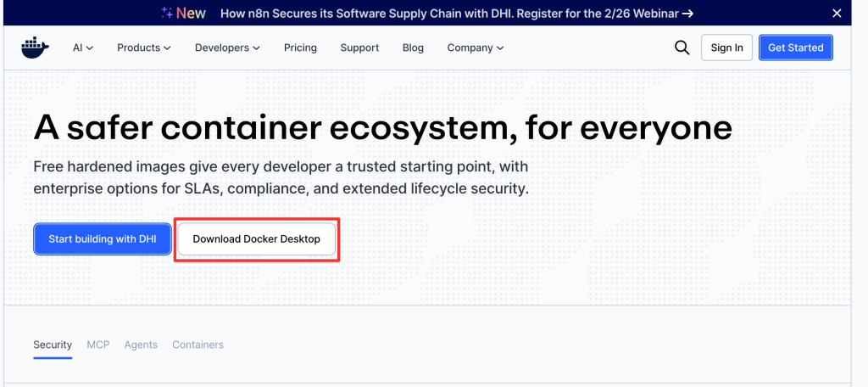Expand the Company navigation dropdown
The width and height of the screenshot is (868, 387).
476,48
